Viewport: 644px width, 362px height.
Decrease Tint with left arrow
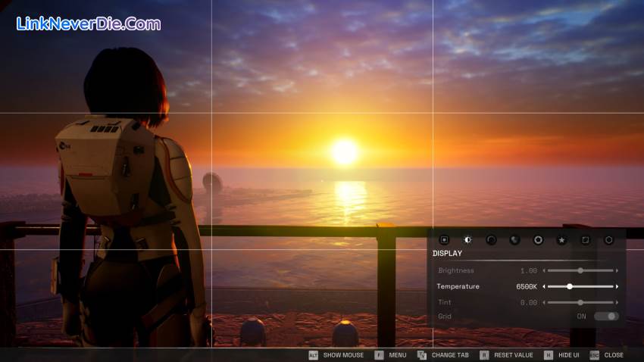pos(543,303)
